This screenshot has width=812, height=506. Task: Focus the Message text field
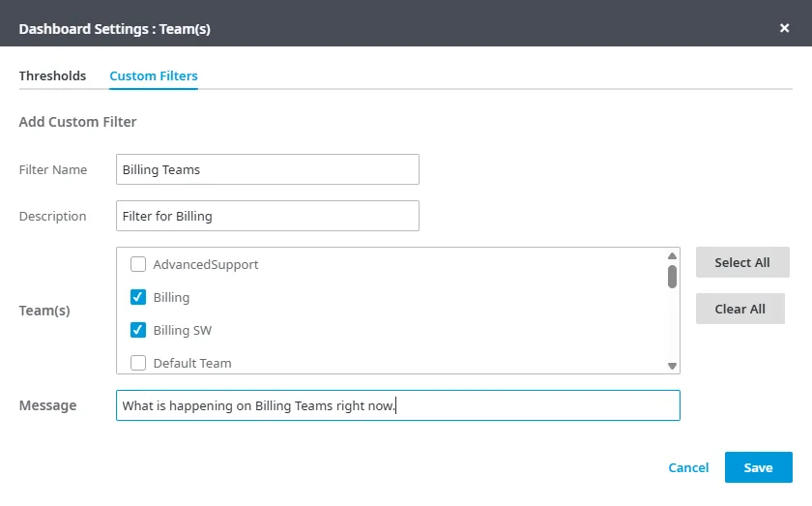(397, 405)
